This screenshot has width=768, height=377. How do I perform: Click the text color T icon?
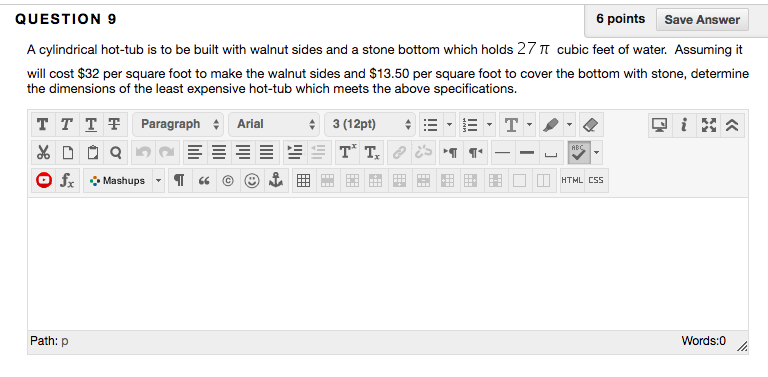(511, 125)
